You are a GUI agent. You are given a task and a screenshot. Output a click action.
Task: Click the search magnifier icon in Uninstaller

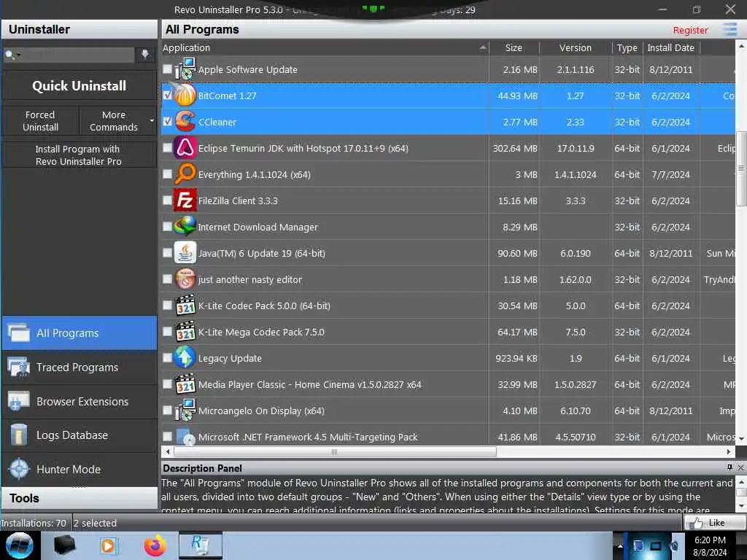click(9, 55)
